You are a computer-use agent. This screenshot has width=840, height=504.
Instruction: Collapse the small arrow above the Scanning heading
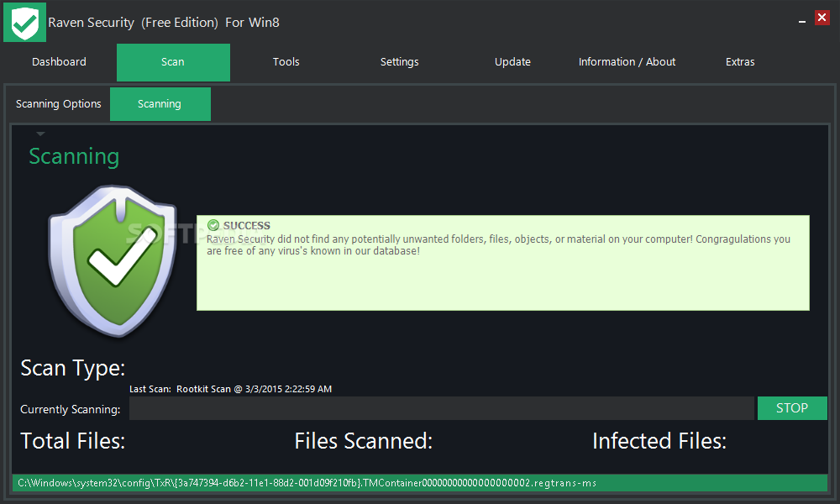tap(40, 134)
